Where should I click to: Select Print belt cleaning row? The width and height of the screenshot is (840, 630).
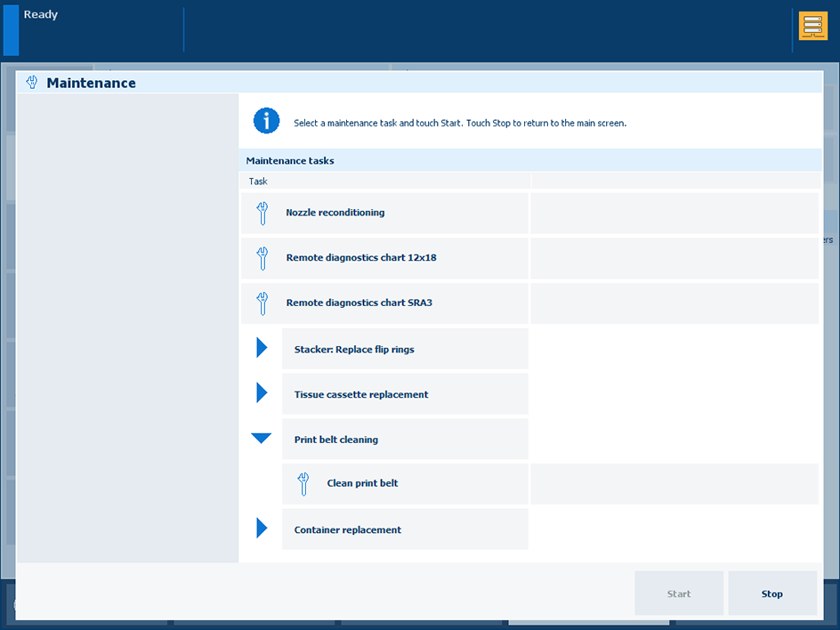[405, 439]
